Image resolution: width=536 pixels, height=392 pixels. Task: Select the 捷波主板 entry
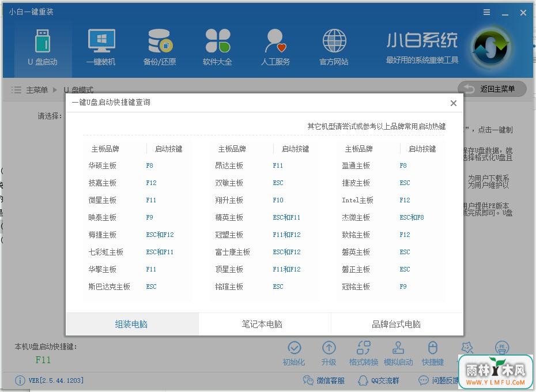pos(356,183)
